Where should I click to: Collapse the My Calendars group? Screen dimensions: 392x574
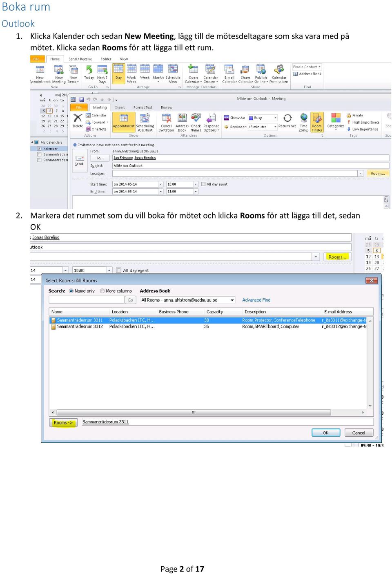point(32,142)
